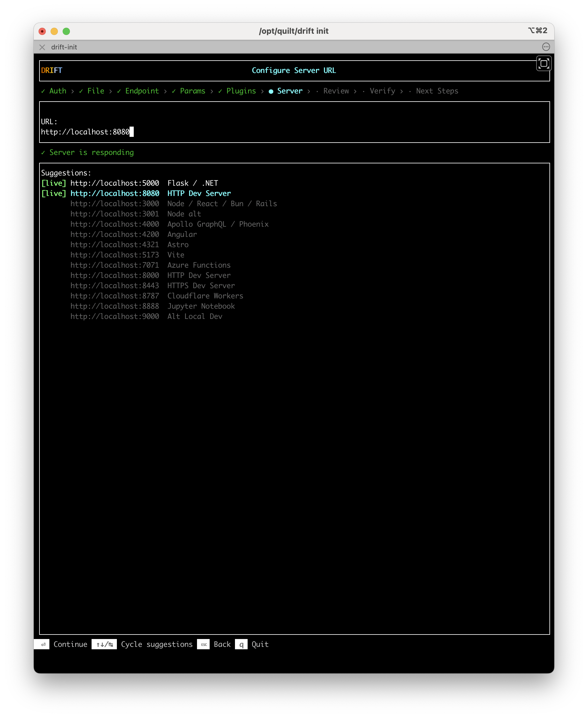The width and height of the screenshot is (588, 718).
Task: Click the arrow keys badge before Cycle suggestions
Action: pos(104,644)
